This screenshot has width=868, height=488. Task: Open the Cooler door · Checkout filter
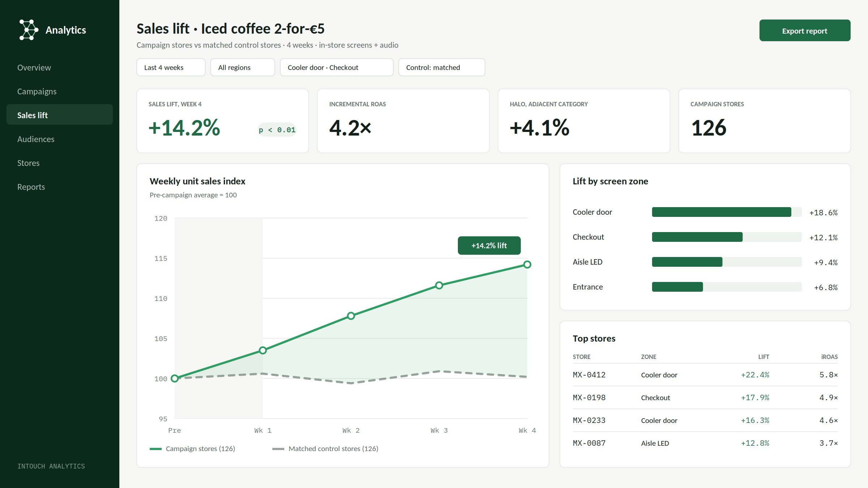point(337,67)
